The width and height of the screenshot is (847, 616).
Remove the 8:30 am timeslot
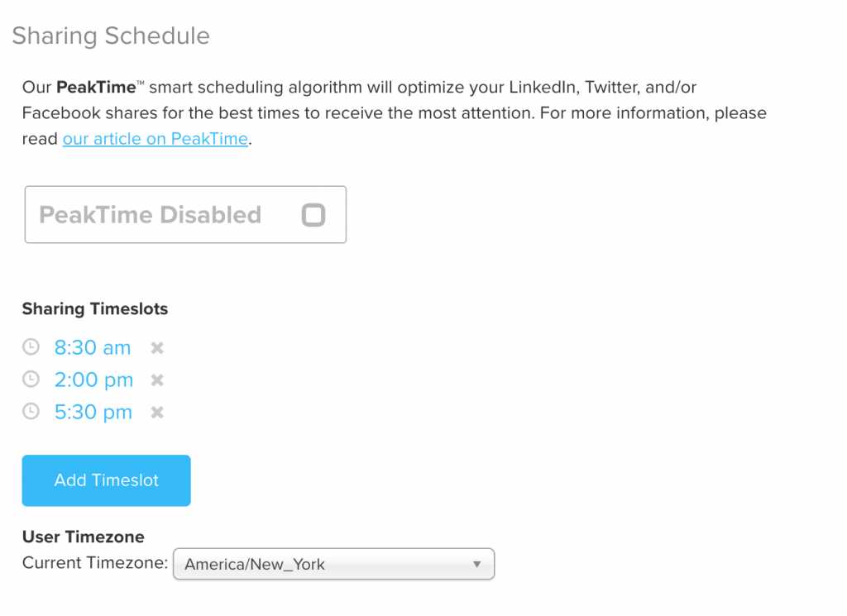[157, 347]
